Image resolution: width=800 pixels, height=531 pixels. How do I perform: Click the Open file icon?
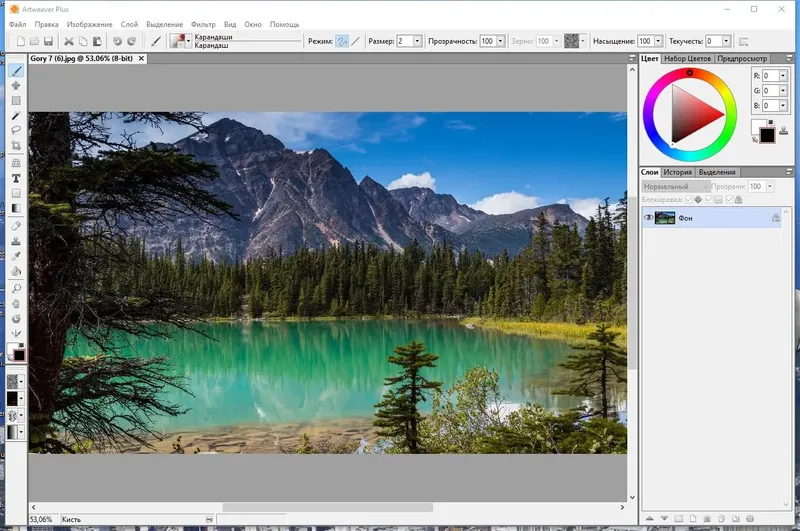pos(34,41)
